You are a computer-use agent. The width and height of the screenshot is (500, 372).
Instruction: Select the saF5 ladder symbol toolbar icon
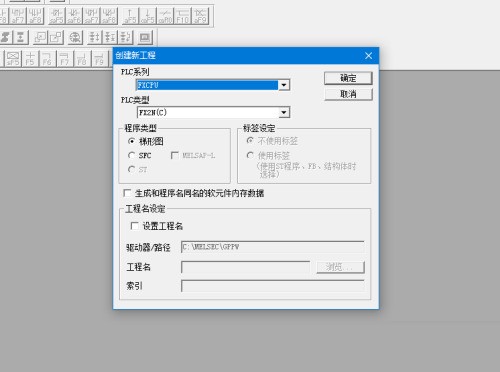57,16
